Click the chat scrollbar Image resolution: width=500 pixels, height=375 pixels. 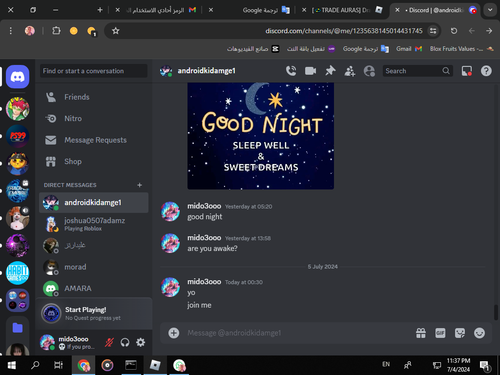[x=496, y=312]
